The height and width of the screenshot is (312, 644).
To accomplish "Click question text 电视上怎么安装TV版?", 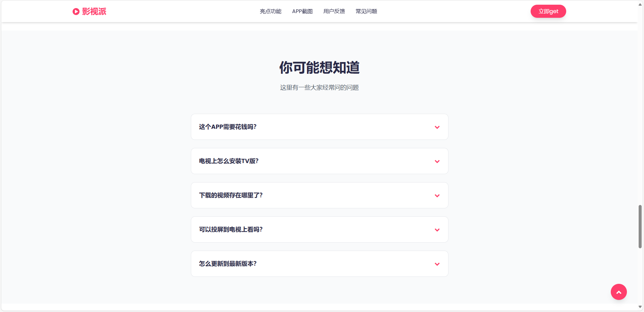I will coord(229,161).
